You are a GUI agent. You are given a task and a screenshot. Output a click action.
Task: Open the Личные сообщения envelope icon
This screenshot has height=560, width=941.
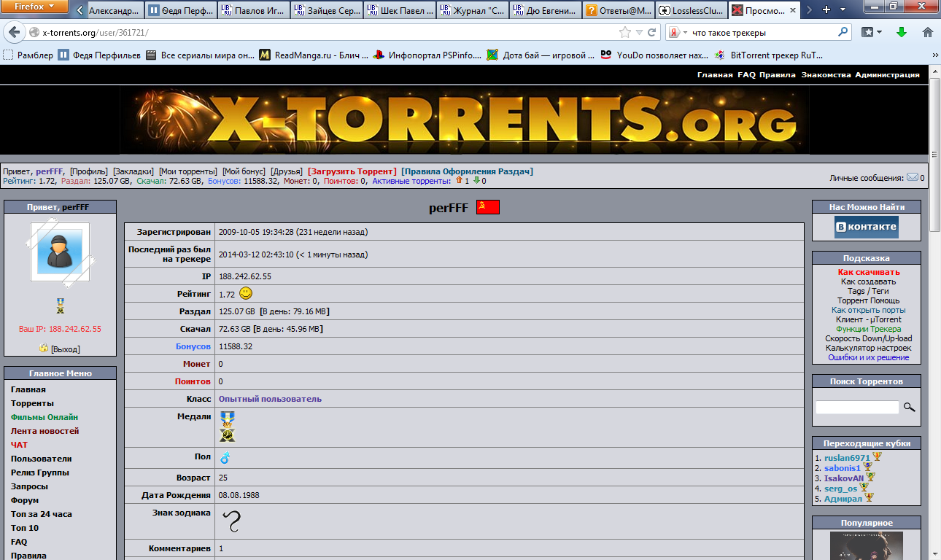pos(912,178)
